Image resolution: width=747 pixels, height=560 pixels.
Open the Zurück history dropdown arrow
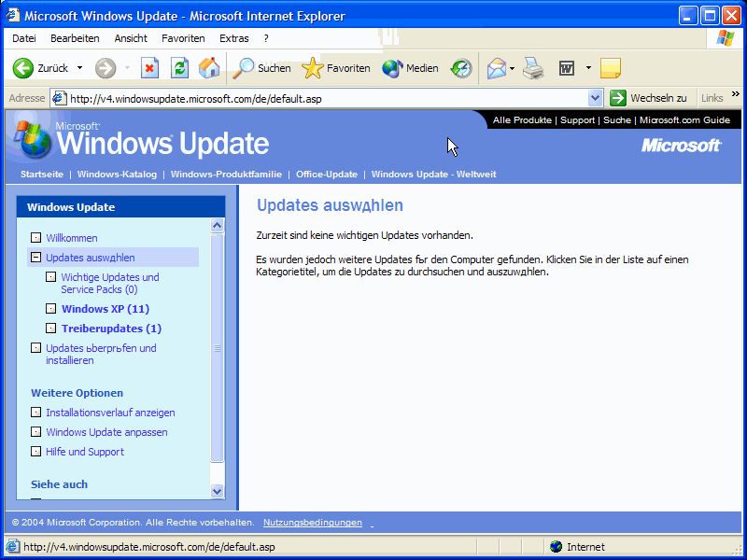point(79,68)
